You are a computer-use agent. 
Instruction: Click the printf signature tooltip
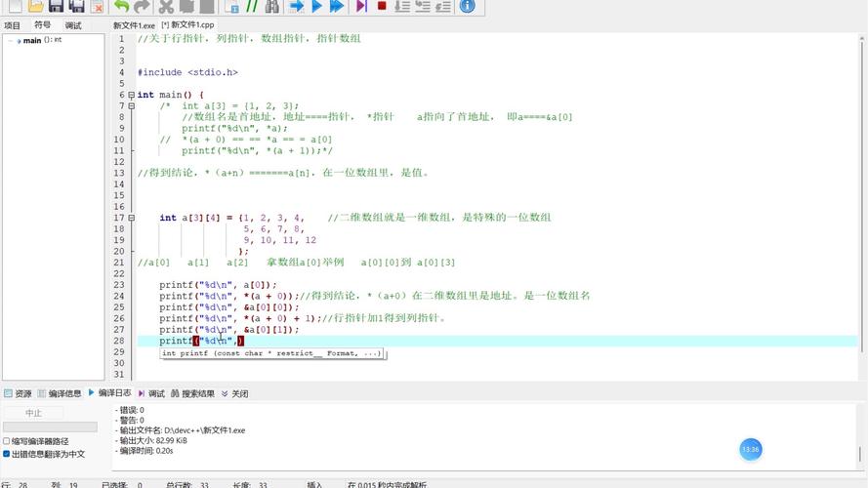coord(271,353)
